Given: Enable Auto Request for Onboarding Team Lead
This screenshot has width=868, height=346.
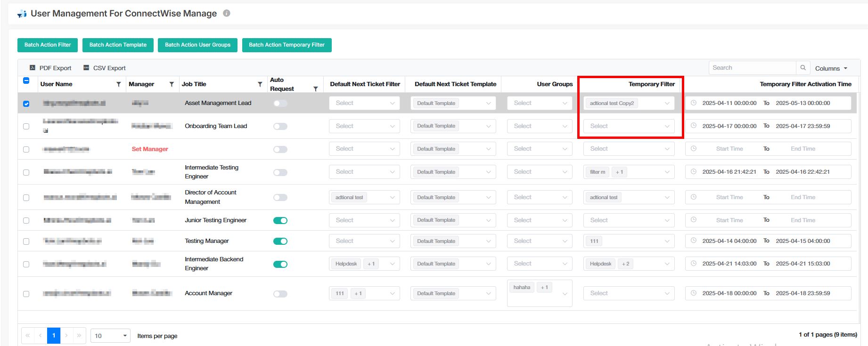Looking at the screenshot, I should pyautogui.click(x=280, y=126).
